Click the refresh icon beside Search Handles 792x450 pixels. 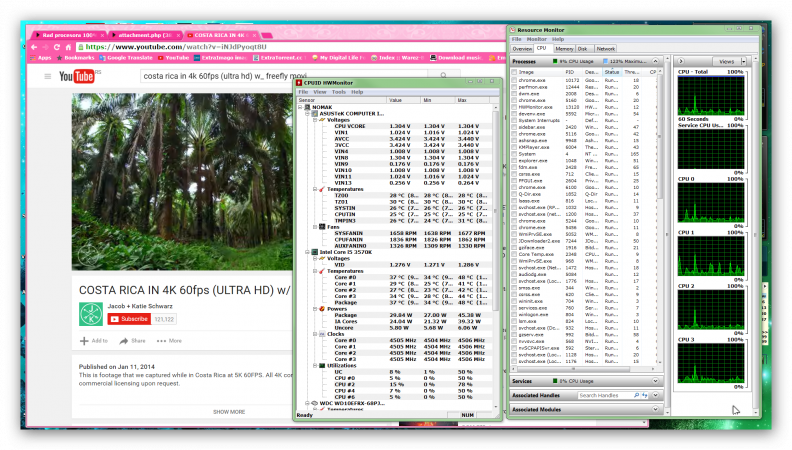pyautogui.click(x=645, y=395)
